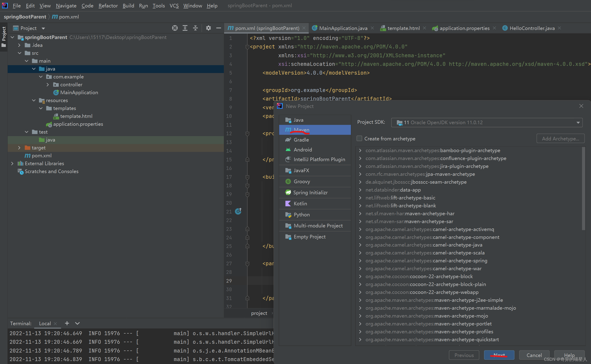Viewport: 591px width, 364px height.
Task: Click the Collapse All icon in Project panel
Action: pos(195,28)
